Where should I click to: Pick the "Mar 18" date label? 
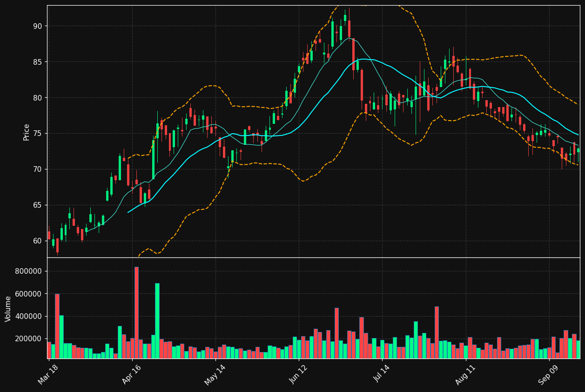[x=48, y=374]
